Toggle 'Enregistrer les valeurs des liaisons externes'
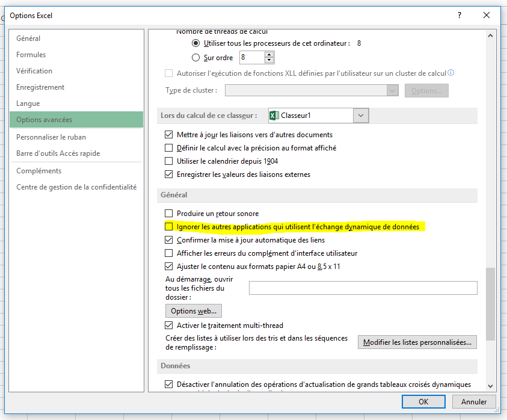 (168, 174)
